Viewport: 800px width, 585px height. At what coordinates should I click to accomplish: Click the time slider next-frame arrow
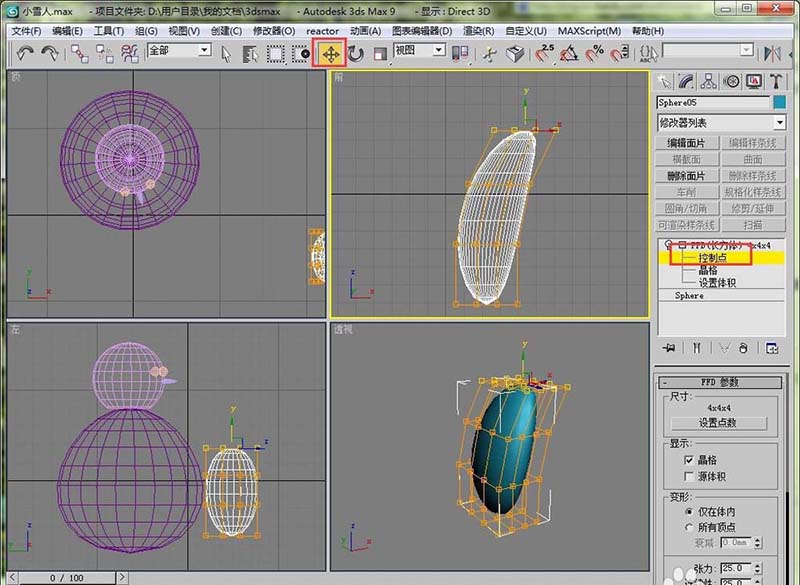pyautogui.click(x=122, y=578)
